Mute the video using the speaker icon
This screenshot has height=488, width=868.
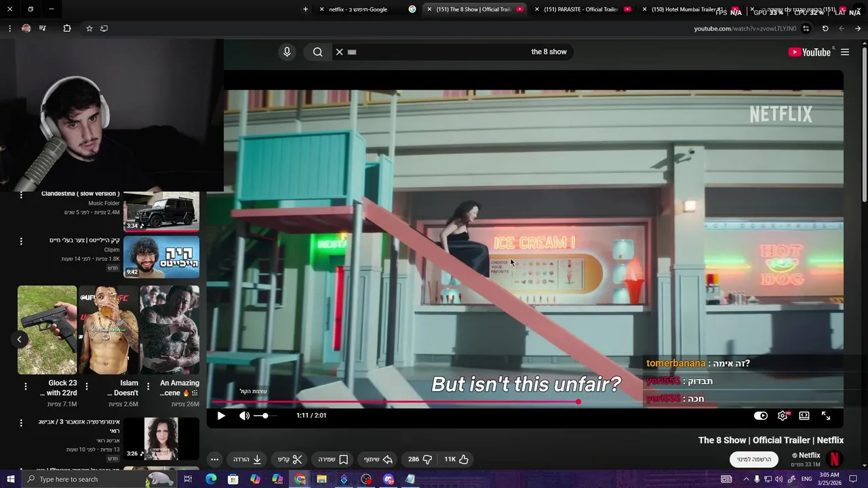tap(244, 415)
